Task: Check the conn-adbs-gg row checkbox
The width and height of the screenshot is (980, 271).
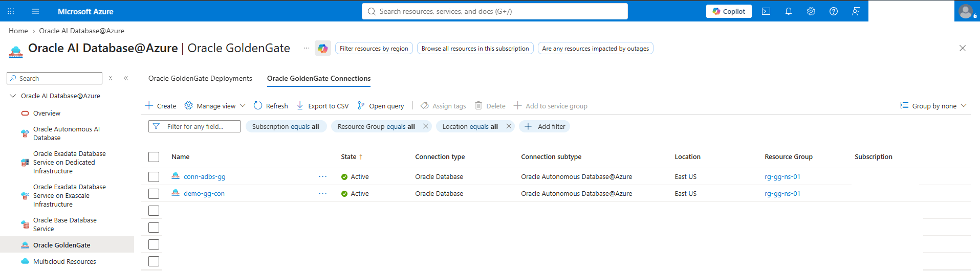Action: pyautogui.click(x=154, y=177)
